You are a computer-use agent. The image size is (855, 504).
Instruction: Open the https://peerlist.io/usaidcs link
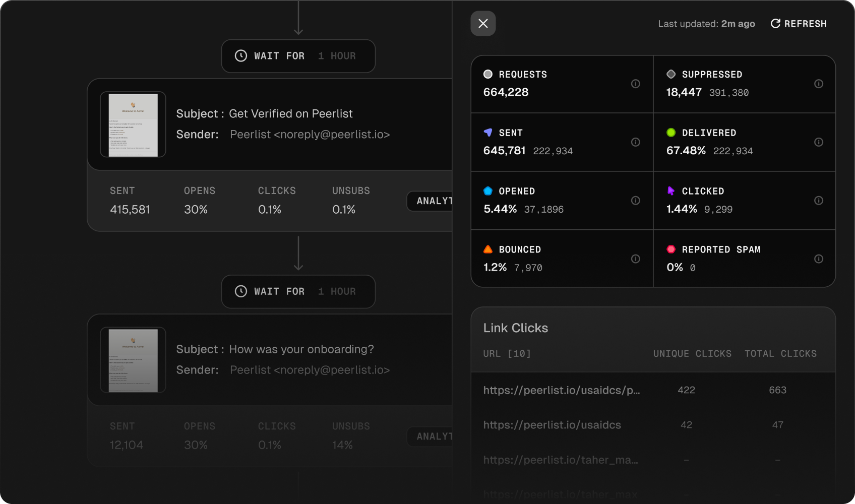click(x=552, y=425)
